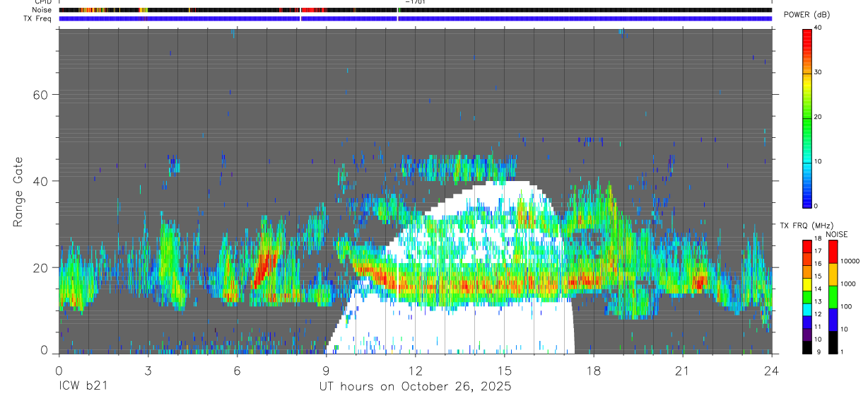Click the range gate 20 axis label
This screenshot has width=868, height=401.
point(39,267)
